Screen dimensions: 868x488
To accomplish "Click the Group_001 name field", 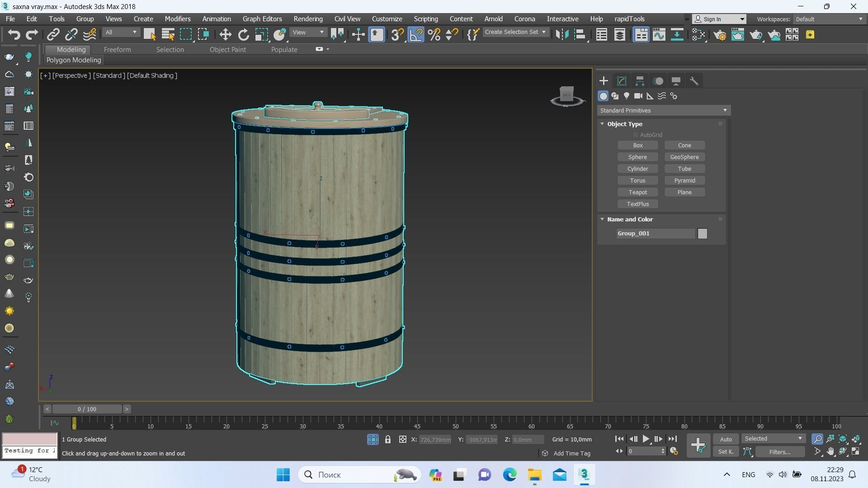I will pos(656,234).
